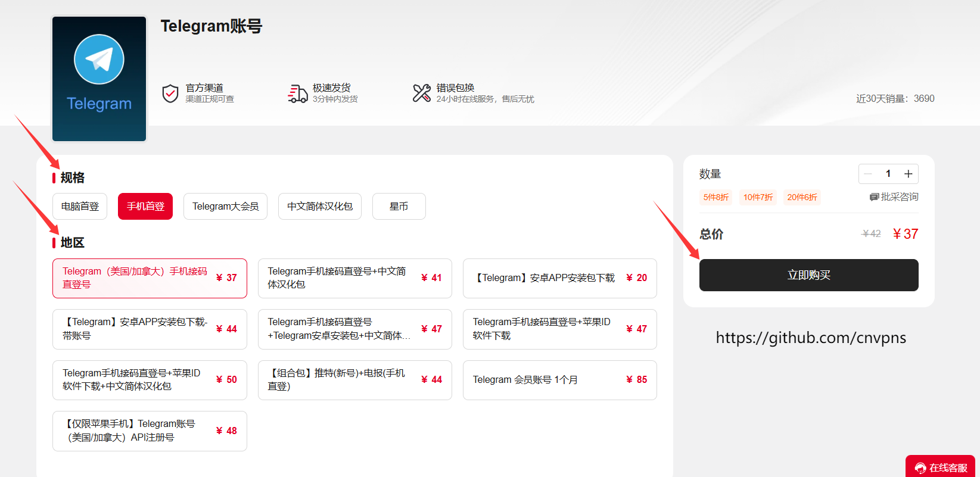Click the 总价 label
This screenshot has width=980, height=477.
point(711,234)
